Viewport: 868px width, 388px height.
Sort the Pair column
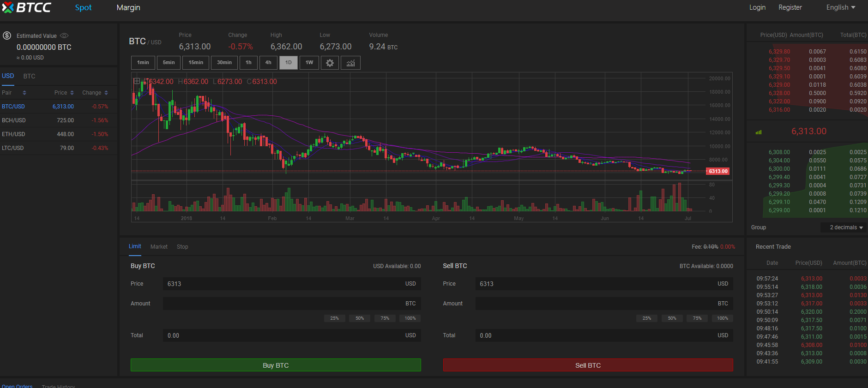[24, 93]
